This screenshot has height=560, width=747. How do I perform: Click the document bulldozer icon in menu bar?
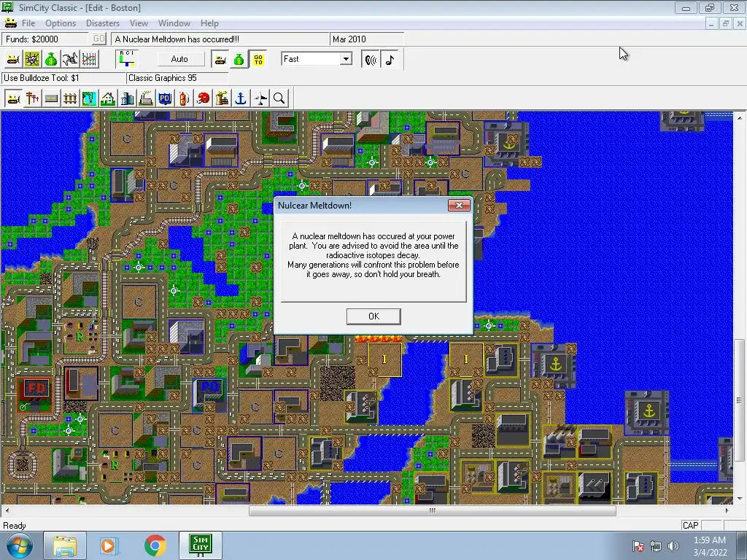pos(10,23)
